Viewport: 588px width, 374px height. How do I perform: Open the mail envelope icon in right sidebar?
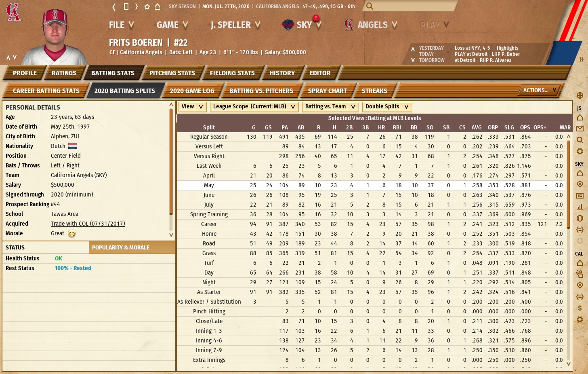[x=580, y=129]
